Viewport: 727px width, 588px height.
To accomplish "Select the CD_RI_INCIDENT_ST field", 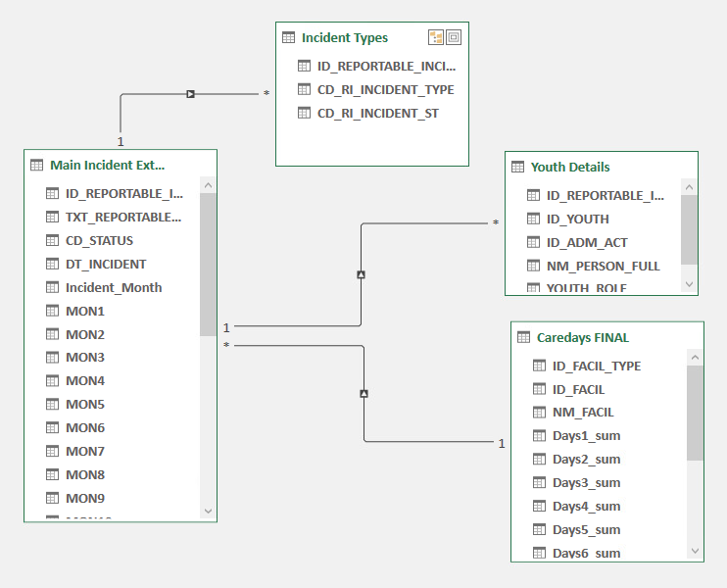I will click(x=378, y=113).
